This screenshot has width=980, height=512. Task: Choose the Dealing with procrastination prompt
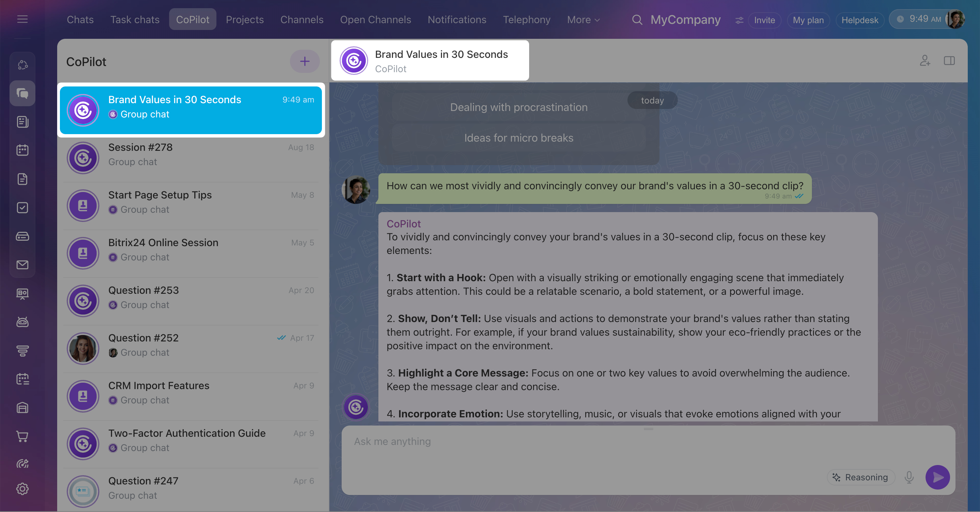click(x=519, y=107)
